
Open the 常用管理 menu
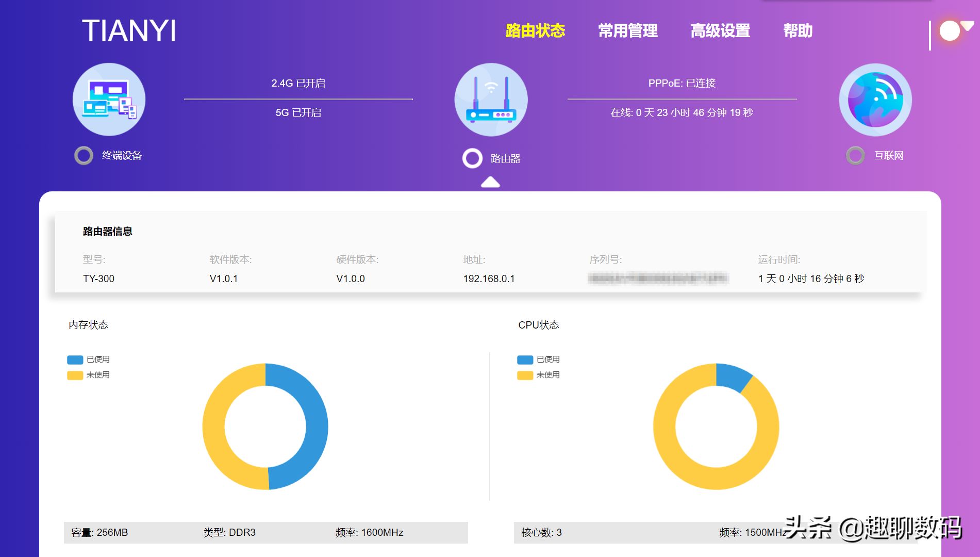(627, 31)
